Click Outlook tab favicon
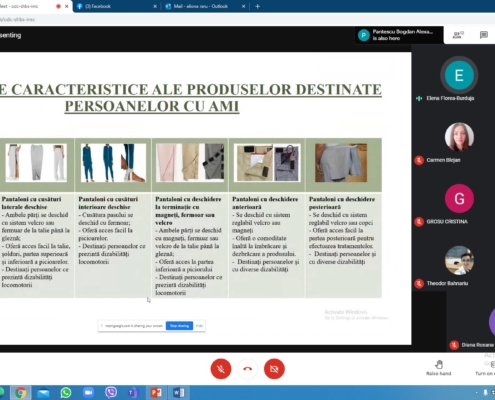The height and width of the screenshot is (400, 495). [168, 6]
